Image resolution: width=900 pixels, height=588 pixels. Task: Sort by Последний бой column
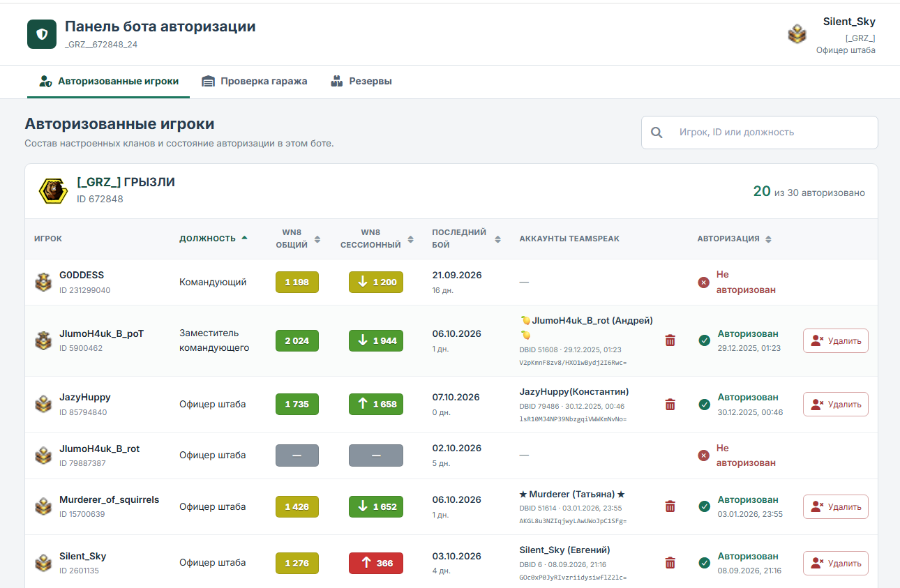click(x=466, y=239)
